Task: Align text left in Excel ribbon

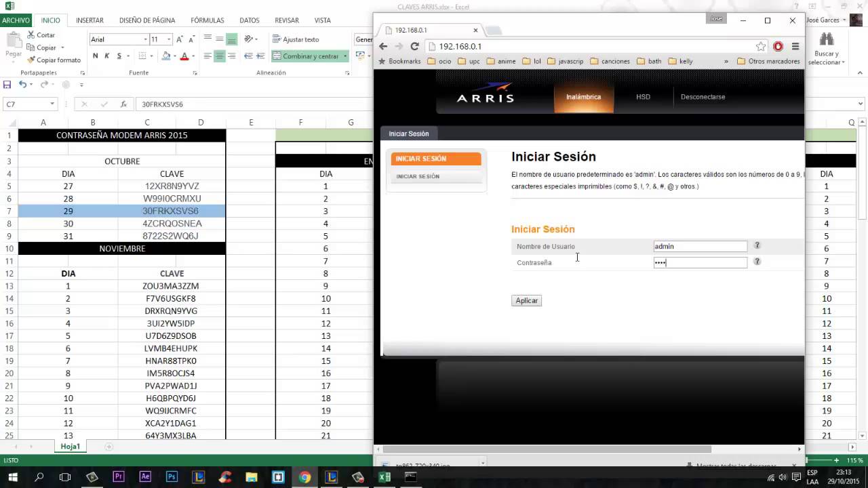Action: pyautogui.click(x=208, y=56)
